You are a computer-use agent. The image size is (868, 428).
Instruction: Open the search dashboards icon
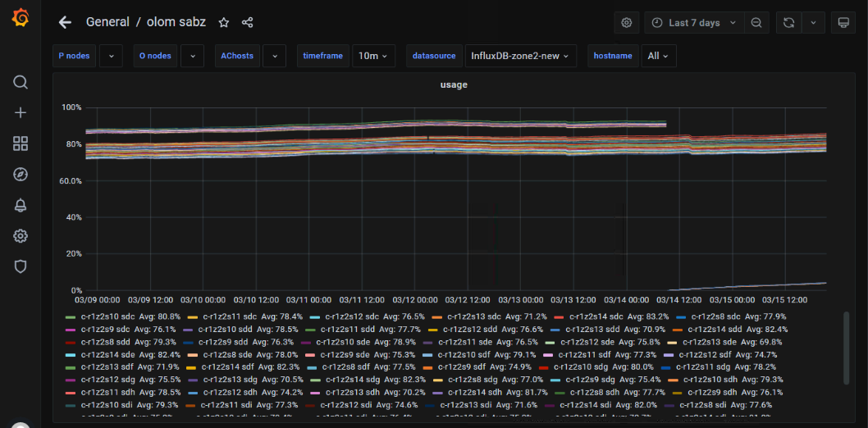[21, 82]
